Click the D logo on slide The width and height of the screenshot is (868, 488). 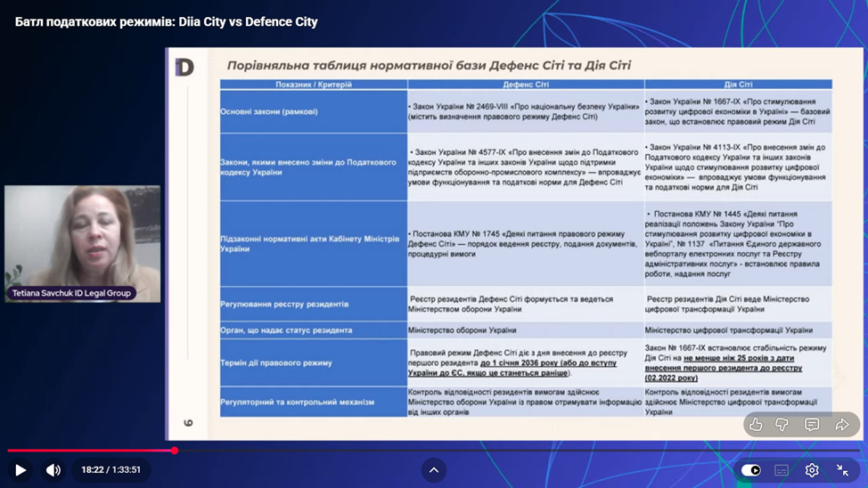click(x=184, y=68)
